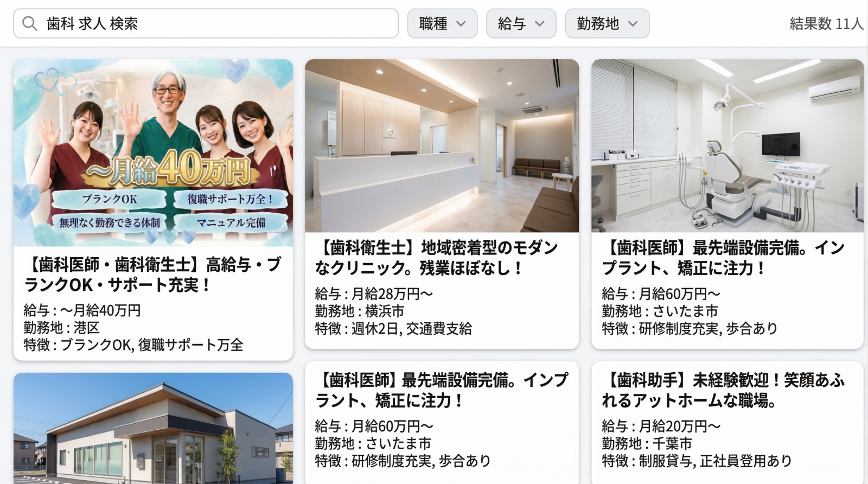Screen dimensions: 868x484
Task: Click the chevron arrow next to 給与
Action: pyautogui.click(x=540, y=24)
